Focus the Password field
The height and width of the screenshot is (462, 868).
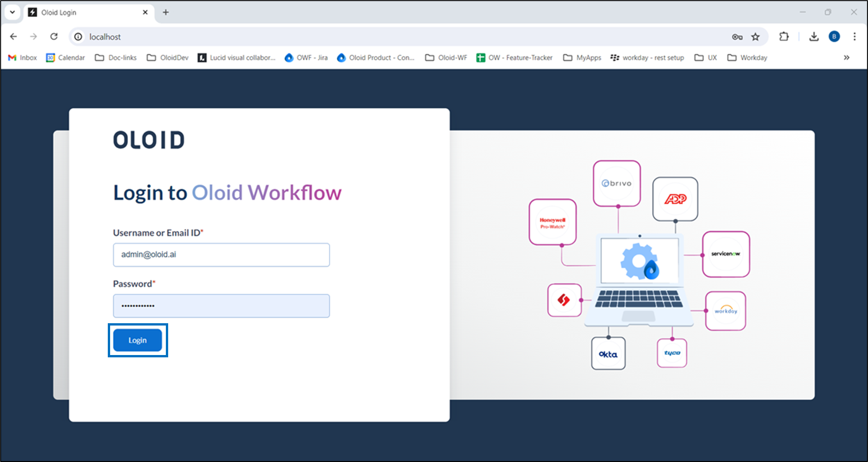coord(221,306)
